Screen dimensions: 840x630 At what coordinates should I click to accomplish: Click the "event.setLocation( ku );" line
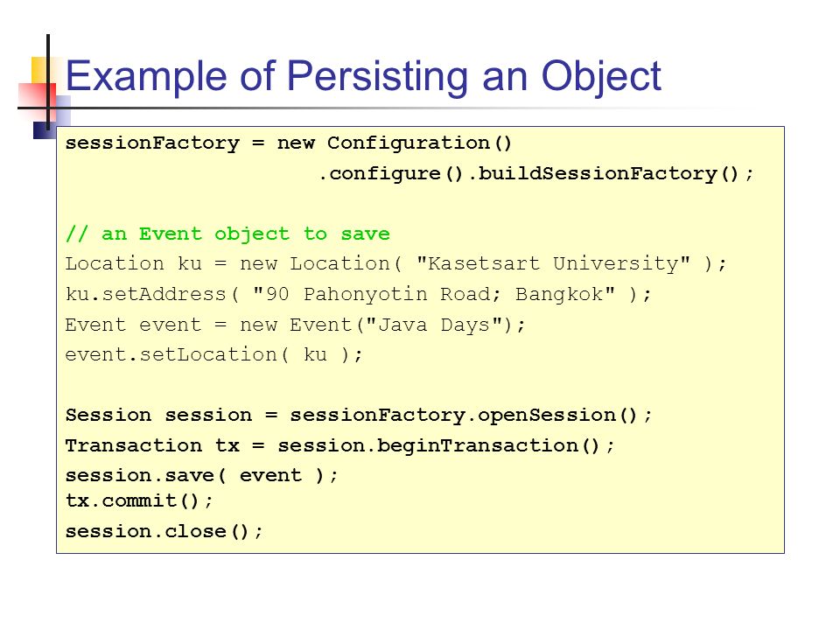coord(213,354)
